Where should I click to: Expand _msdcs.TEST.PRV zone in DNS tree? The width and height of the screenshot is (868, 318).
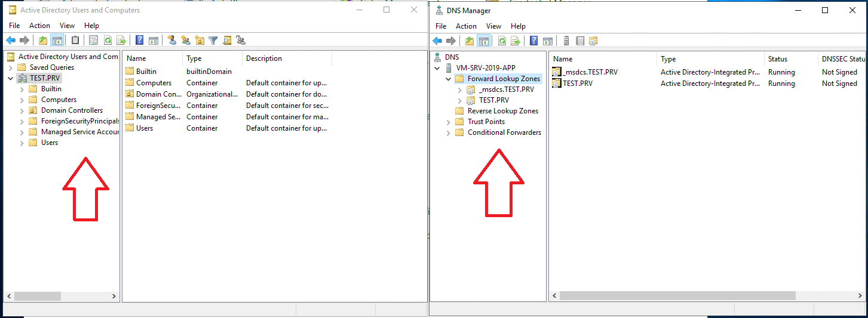460,89
